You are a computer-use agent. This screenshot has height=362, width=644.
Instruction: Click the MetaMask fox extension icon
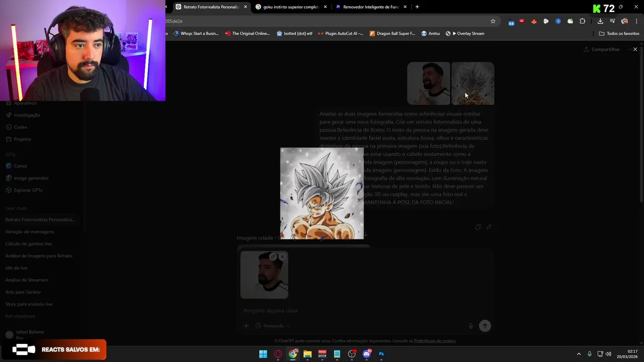click(x=534, y=21)
